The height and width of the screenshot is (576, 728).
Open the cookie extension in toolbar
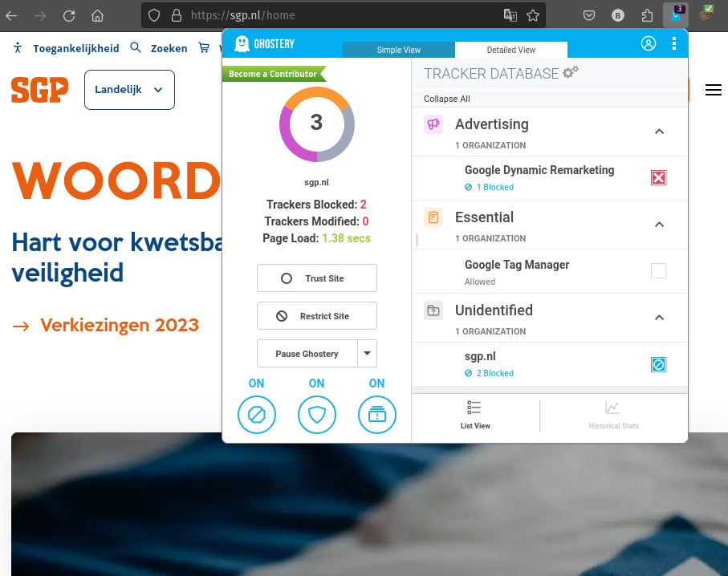pos(706,15)
